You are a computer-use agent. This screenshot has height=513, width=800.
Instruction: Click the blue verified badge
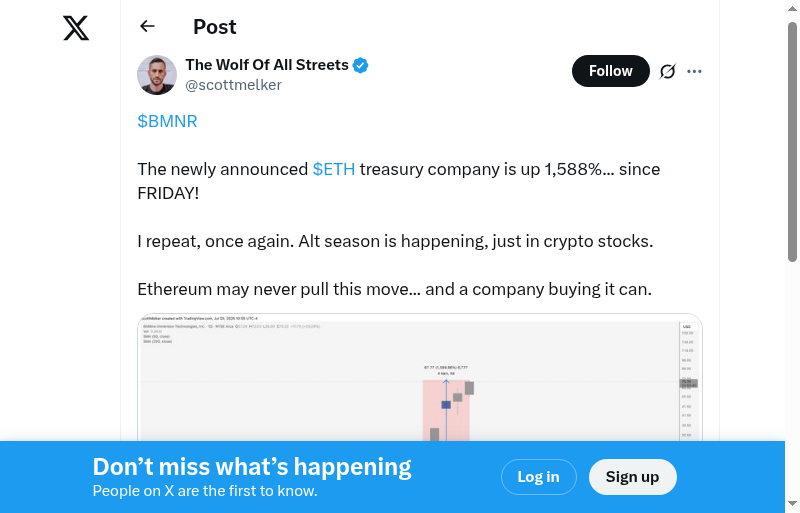point(361,65)
